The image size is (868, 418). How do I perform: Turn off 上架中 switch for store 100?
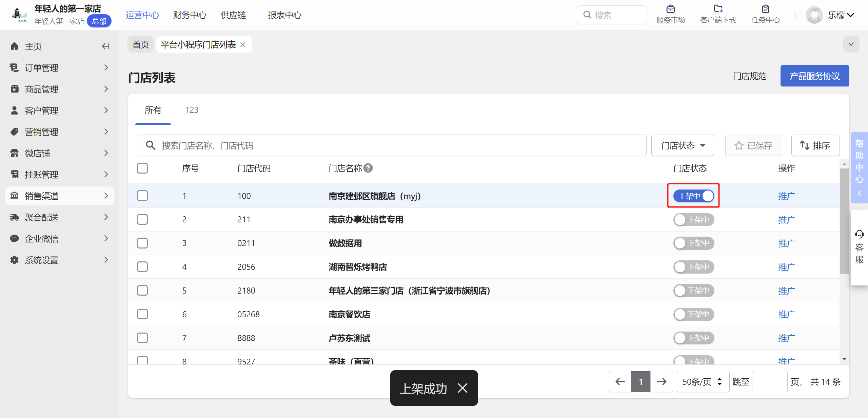point(693,196)
